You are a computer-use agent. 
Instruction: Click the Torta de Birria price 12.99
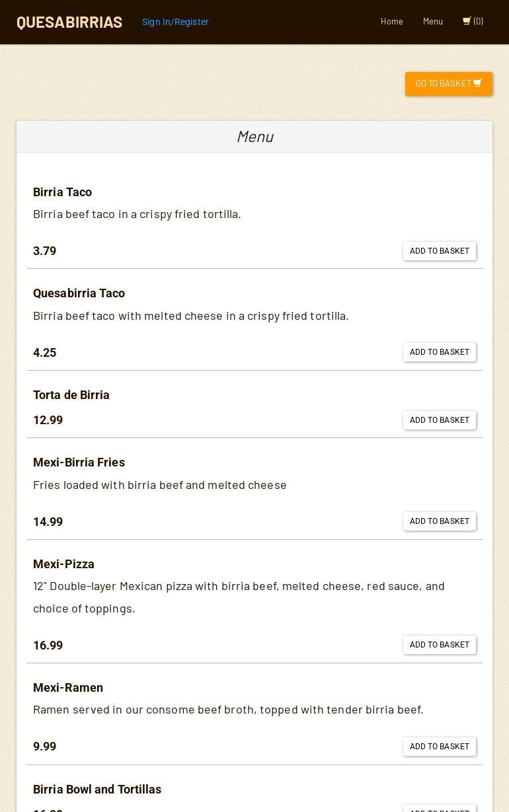pyautogui.click(x=48, y=420)
